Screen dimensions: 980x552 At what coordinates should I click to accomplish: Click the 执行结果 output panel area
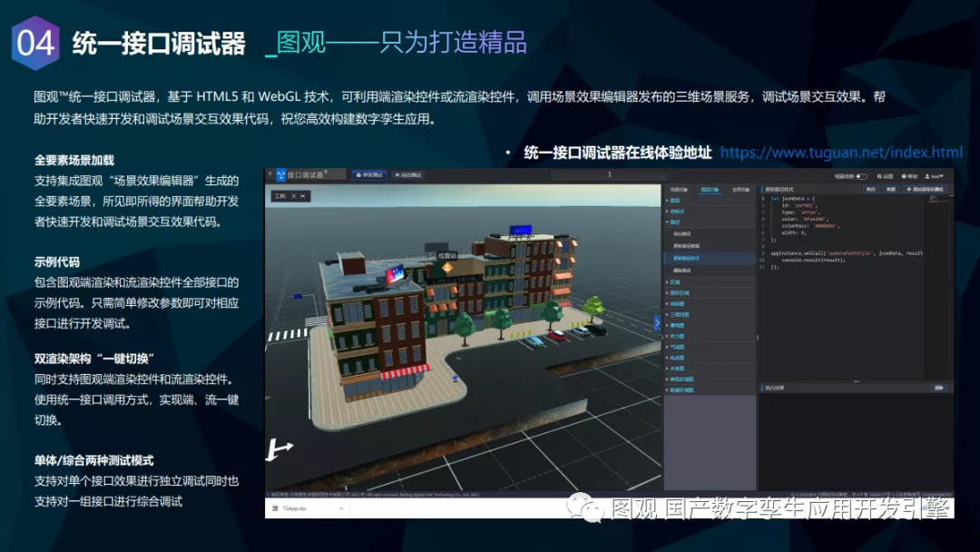[x=857, y=440]
